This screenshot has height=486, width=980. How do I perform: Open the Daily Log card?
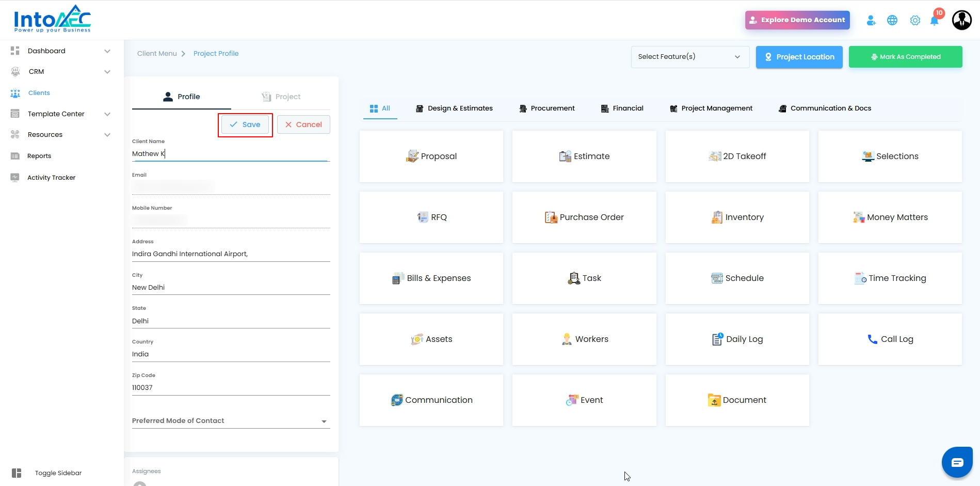[737, 339]
